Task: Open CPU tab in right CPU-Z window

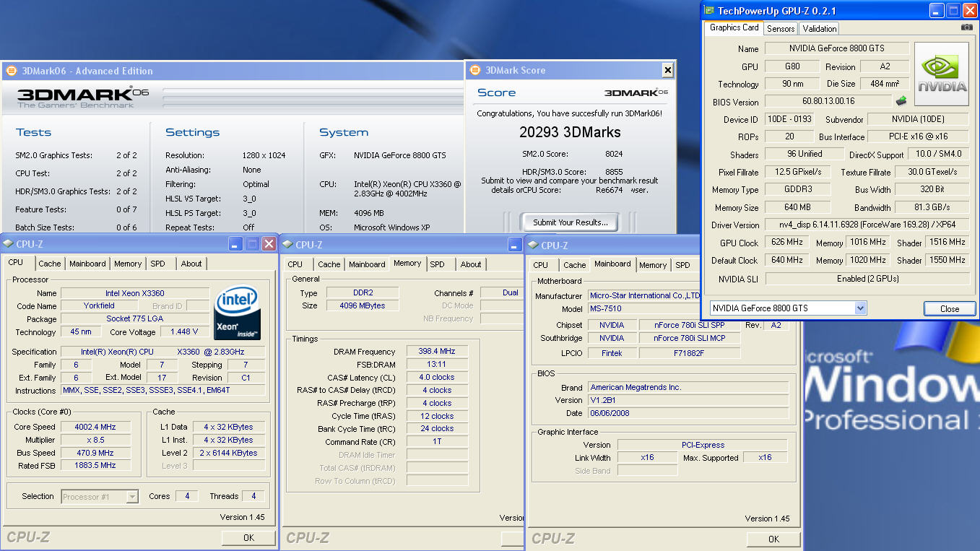Action: [x=541, y=266]
